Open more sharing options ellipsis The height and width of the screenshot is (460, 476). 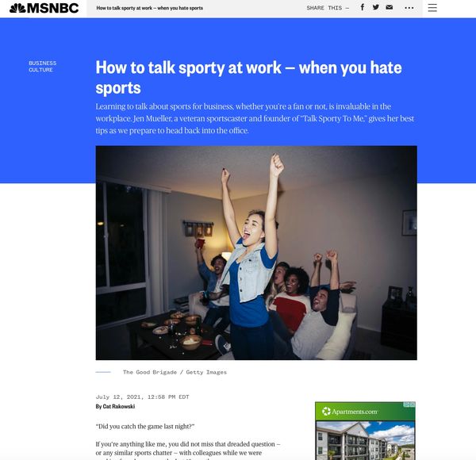point(409,8)
